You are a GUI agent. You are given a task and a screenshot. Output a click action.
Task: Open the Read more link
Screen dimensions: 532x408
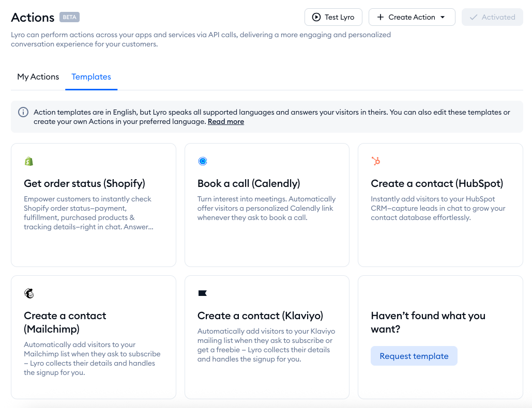(x=226, y=122)
